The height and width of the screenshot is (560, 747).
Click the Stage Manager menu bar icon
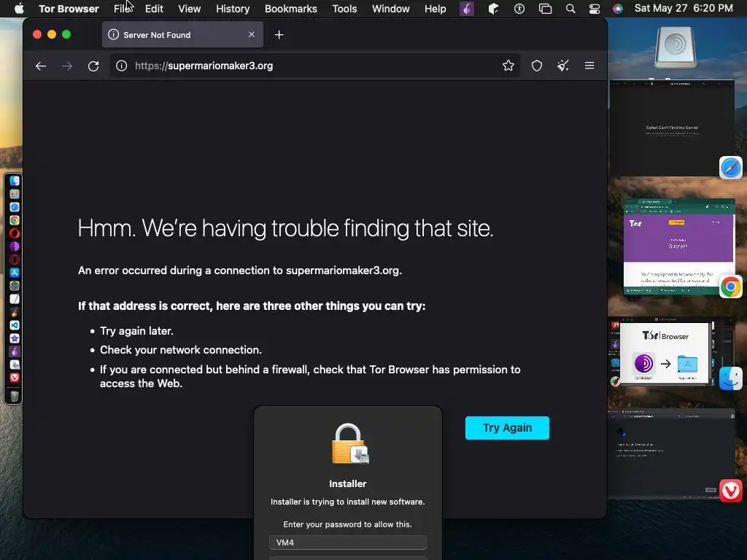coord(545,9)
